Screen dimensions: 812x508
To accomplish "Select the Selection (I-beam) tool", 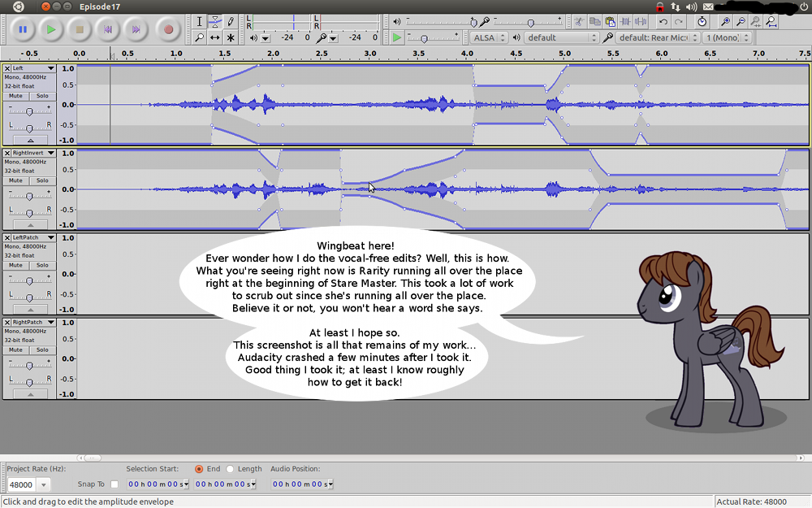I will coord(200,22).
